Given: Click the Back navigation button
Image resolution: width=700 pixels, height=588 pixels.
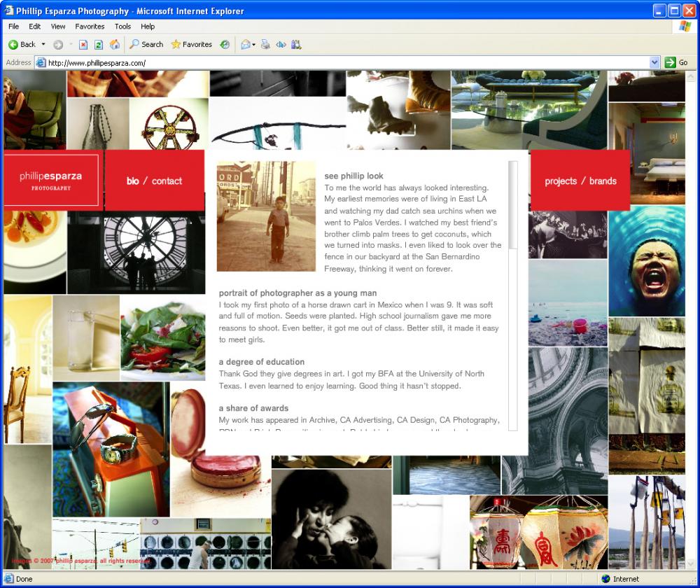Looking at the screenshot, I should click(21, 44).
